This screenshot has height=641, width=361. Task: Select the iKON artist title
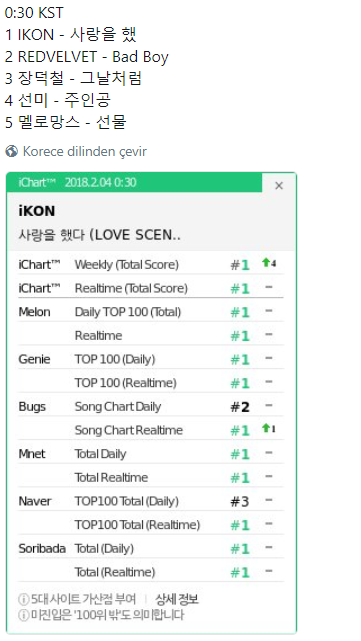click(x=37, y=211)
